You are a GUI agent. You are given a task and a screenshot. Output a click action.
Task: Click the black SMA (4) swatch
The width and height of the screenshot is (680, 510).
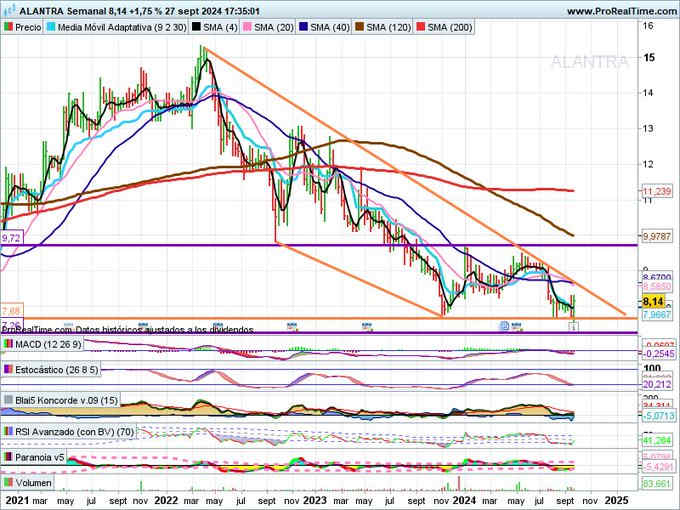196,27
